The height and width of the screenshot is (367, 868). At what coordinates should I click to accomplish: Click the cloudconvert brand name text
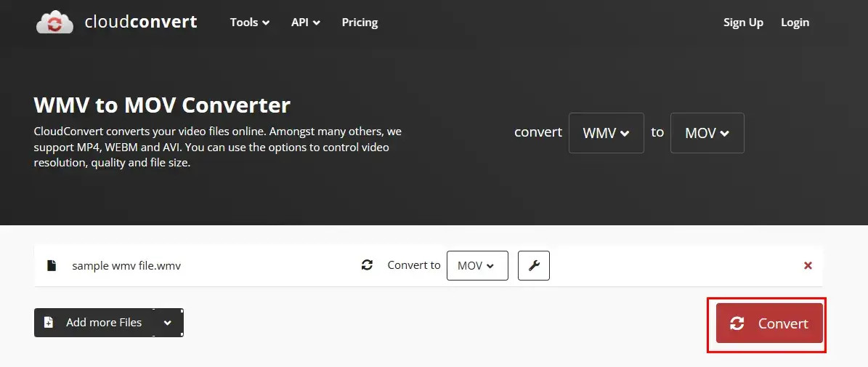tap(141, 22)
